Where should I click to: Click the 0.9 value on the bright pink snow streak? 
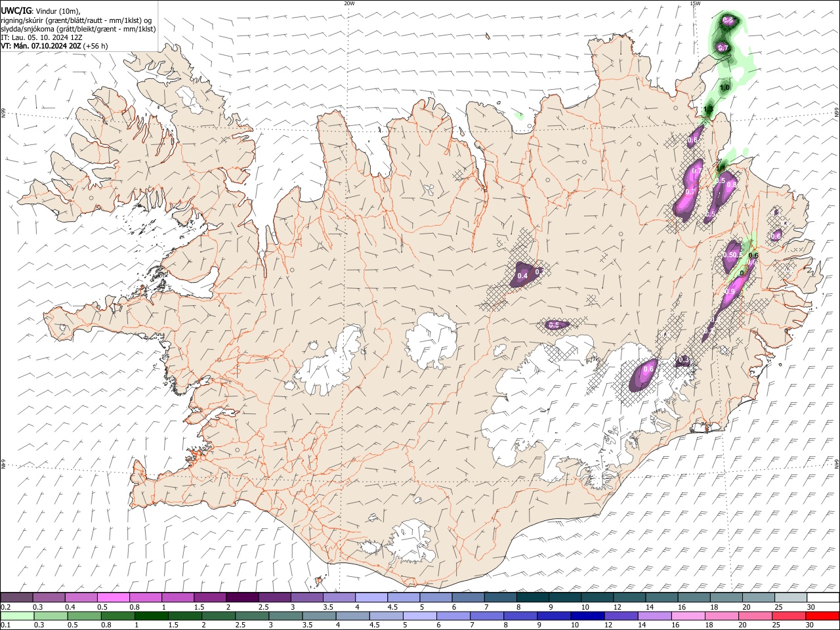[729, 292]
